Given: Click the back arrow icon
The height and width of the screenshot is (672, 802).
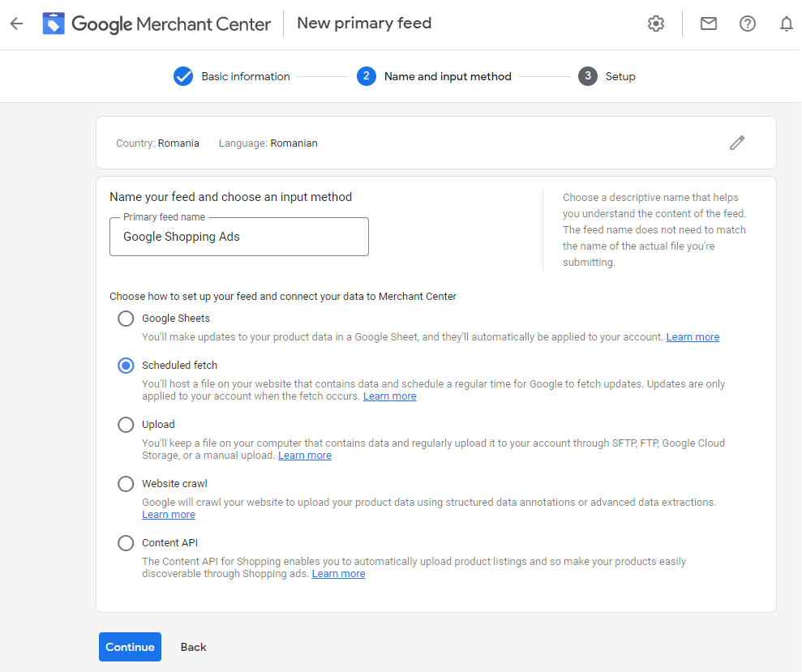Looking at the screenshot, I should [16, 24].
